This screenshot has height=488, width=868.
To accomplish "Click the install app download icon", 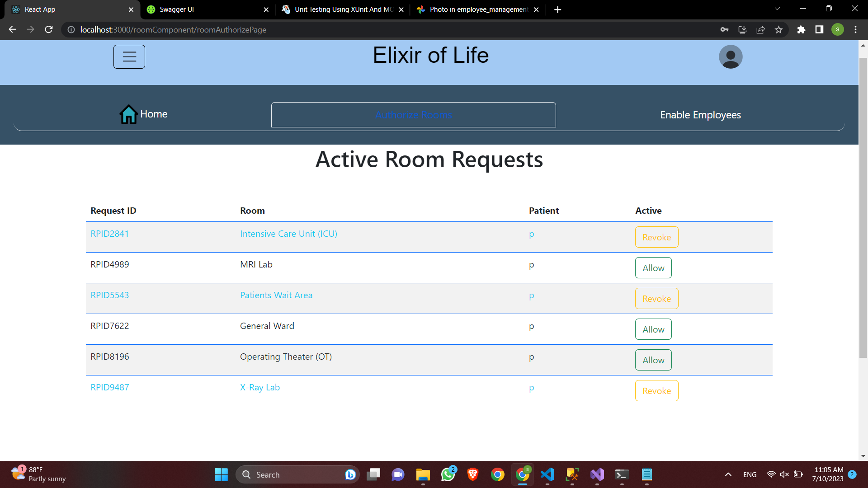I will [742, 29].
